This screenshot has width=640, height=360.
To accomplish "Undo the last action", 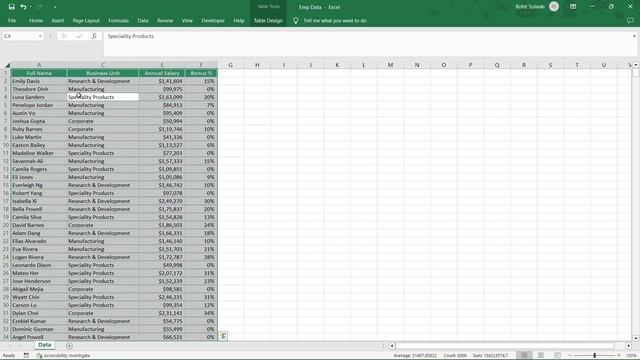I will pyautogui.click(x=23, y=7).
